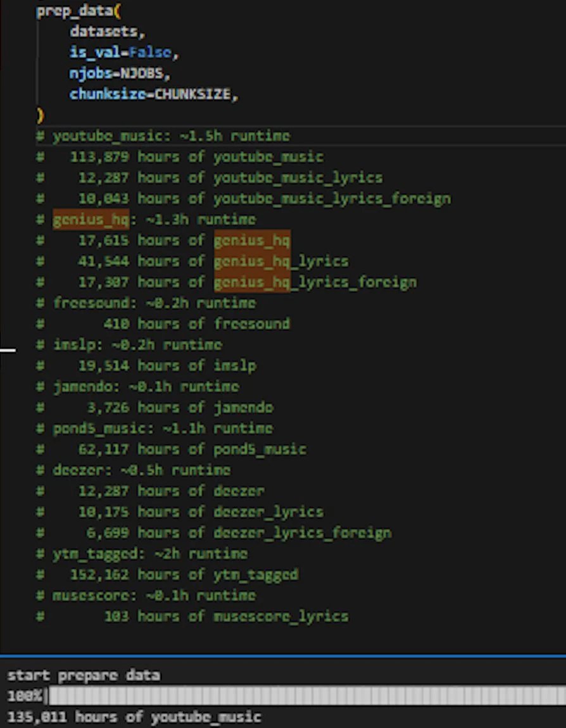Click the '# freesound: ~0.2h runtime' comment
566x728 pixels.
pyautogui.click(x=146, y=303)
